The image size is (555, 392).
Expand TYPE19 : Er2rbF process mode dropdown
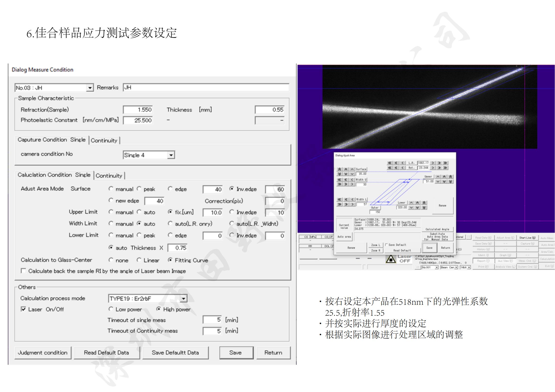[183, 299]
